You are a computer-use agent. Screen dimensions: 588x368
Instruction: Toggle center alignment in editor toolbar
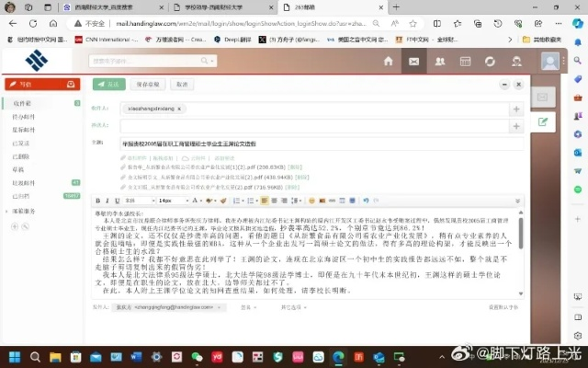pos(274,201)
